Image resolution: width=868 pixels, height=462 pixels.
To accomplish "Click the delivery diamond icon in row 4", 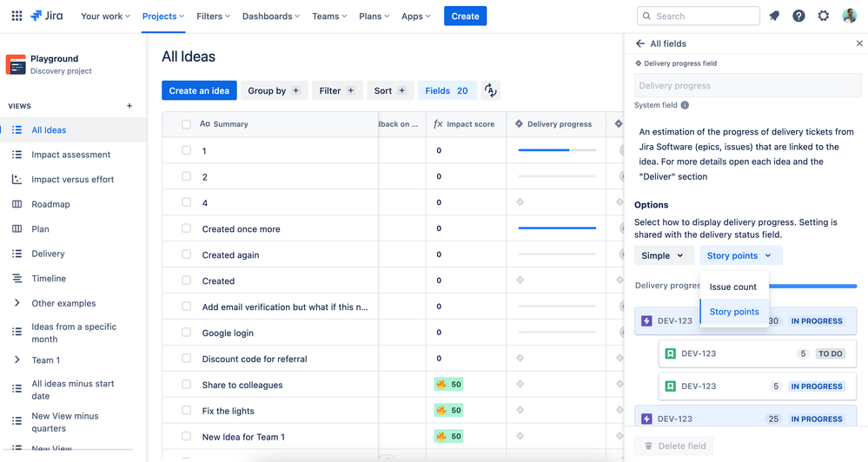I will [520, 202].
